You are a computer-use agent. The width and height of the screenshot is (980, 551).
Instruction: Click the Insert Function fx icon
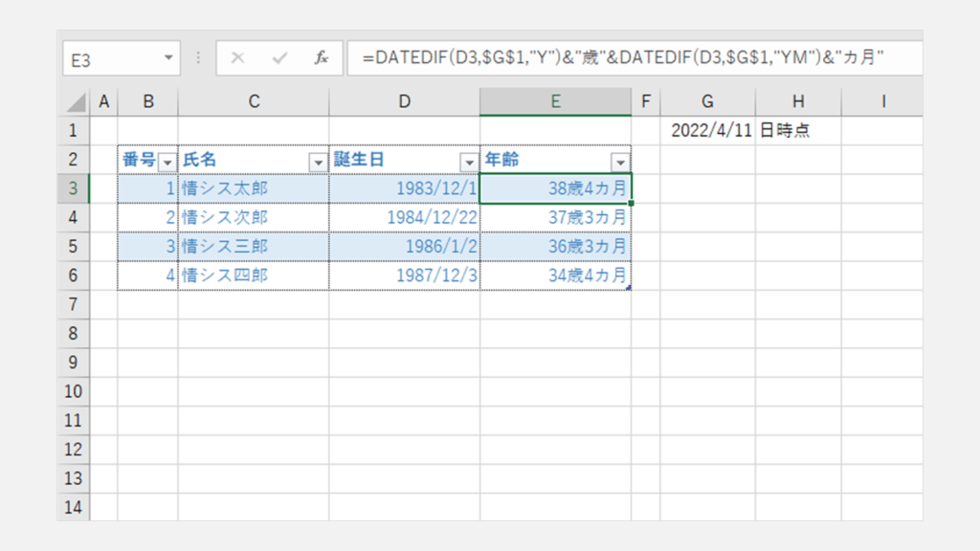[322, 58]
